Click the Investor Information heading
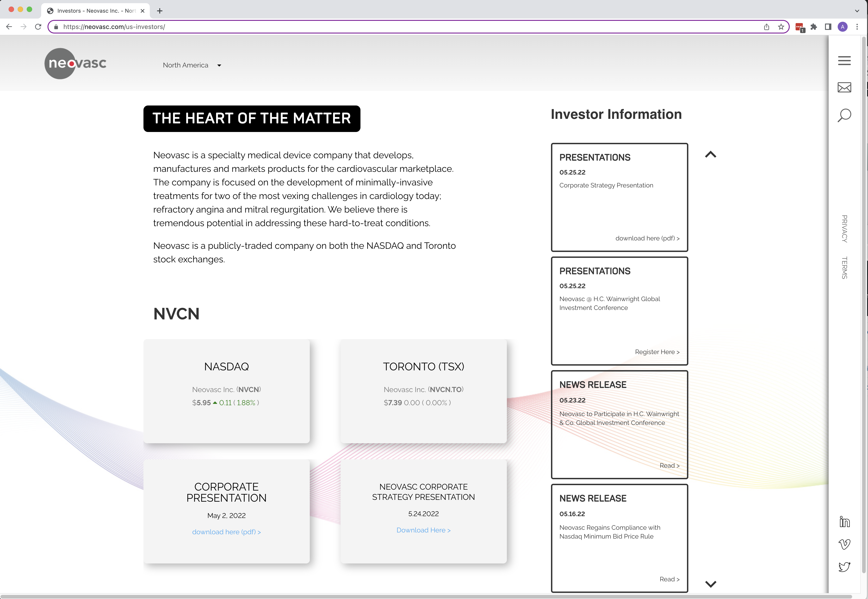 point(616,115)
